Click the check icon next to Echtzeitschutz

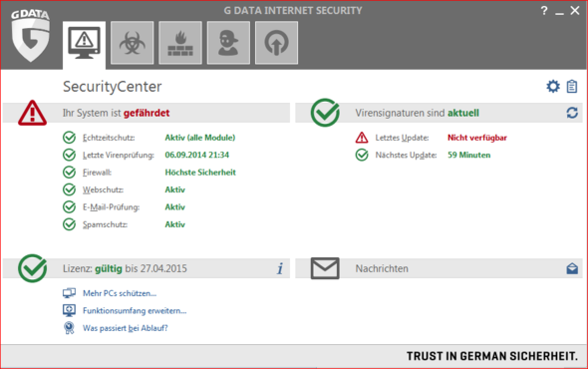click(x=69, y=138)
